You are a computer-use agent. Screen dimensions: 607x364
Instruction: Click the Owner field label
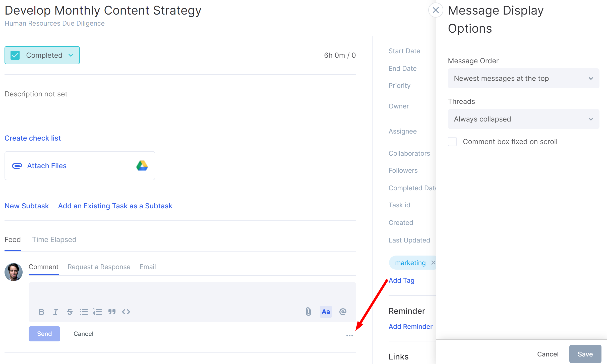399,106
